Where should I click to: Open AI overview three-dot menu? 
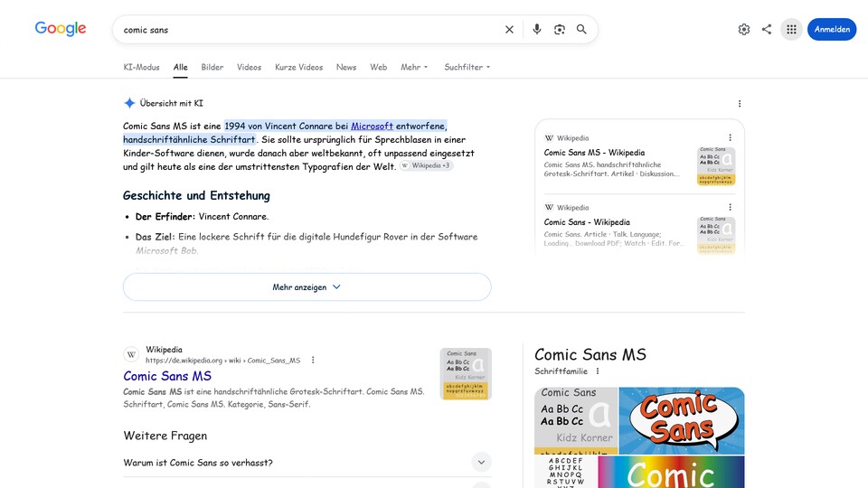tap(740, 103)
